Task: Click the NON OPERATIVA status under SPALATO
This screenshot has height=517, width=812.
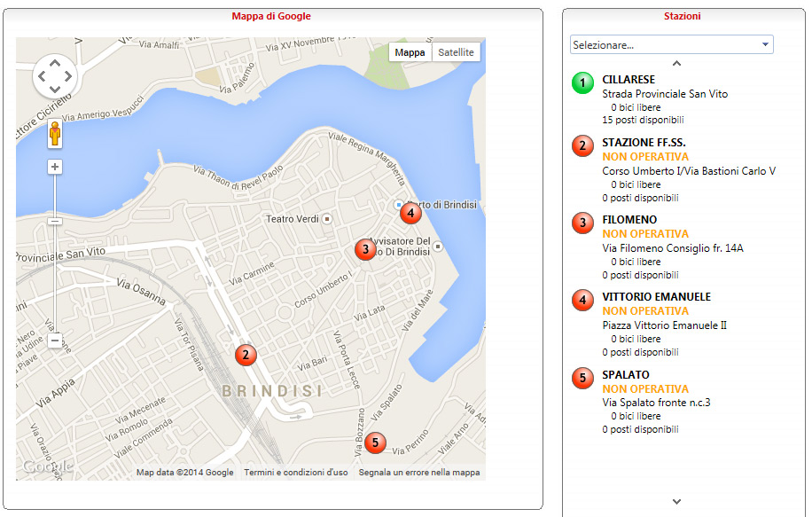Action: pyautogui.click(x=645, y=389)
